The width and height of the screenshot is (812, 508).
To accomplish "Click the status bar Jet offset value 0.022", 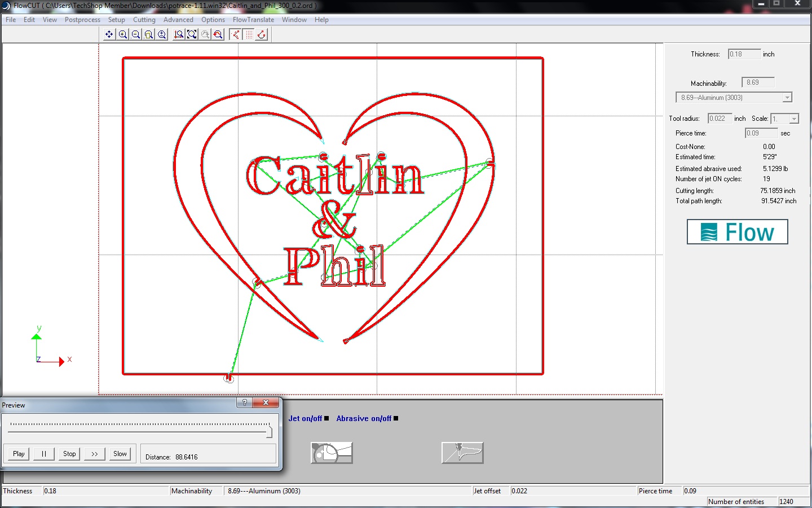I will 573,491.
